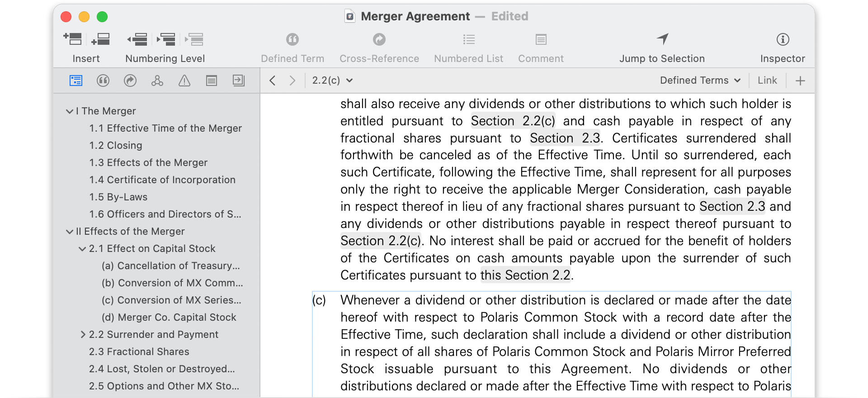The height and width of the screenshot is (398, 868).
Task: Click the Link button
Action: [x=767, y=81]
